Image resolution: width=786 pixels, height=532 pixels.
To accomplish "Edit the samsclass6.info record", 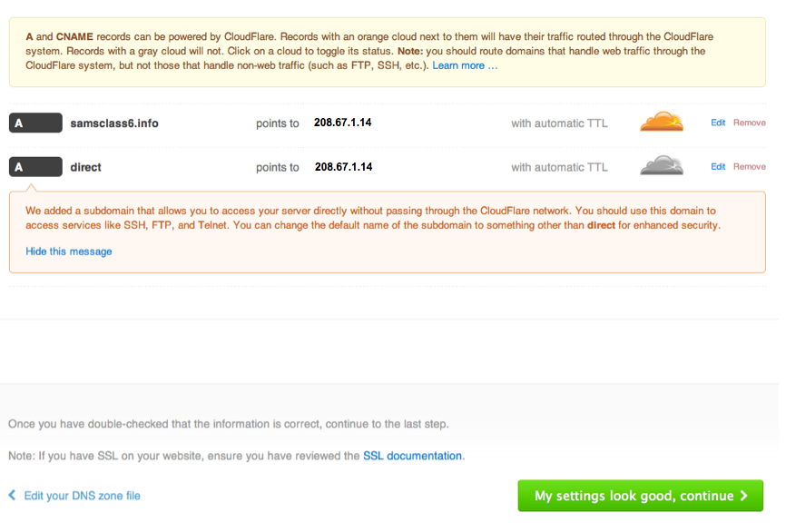I will 718,123.
